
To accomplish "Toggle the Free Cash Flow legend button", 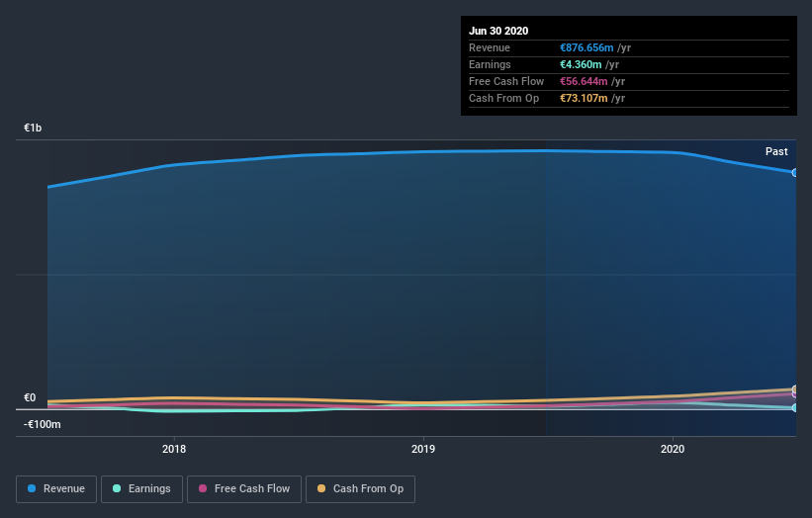I will click(x=244, y=489).
